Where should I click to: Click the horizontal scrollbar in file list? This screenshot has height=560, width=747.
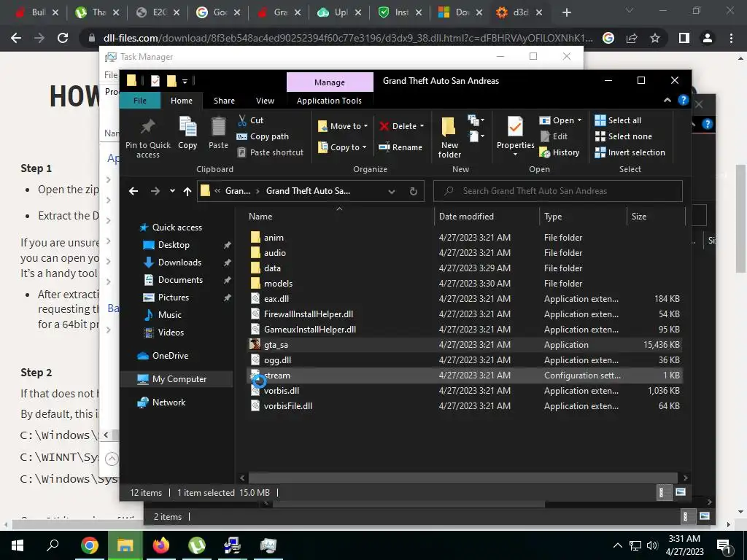coord(462,478)
